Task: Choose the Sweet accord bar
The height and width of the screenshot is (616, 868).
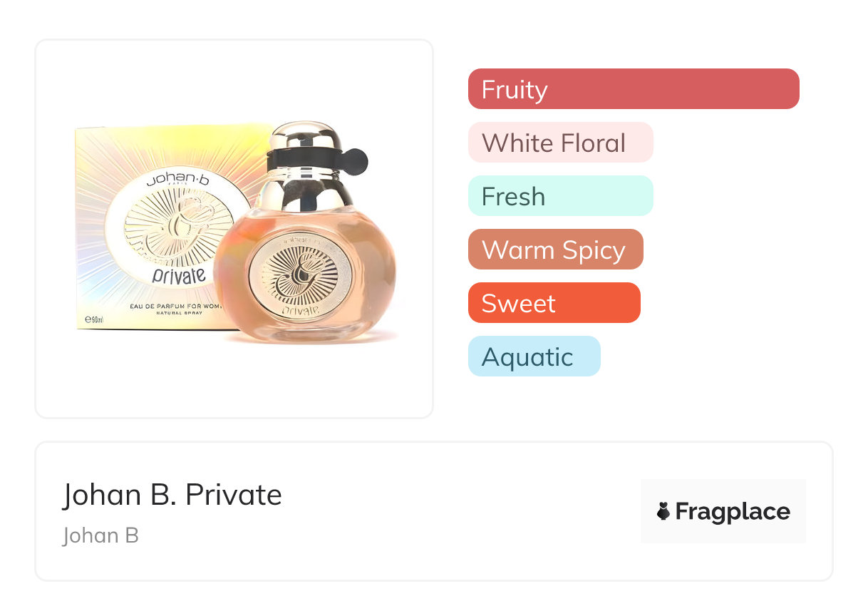Action: (554, 303)
